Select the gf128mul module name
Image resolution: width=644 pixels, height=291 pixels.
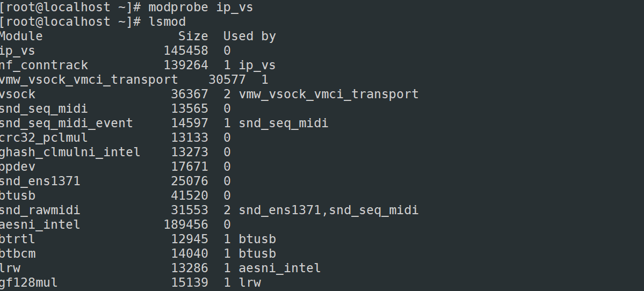pyautogui.click(x=29, y=282)
